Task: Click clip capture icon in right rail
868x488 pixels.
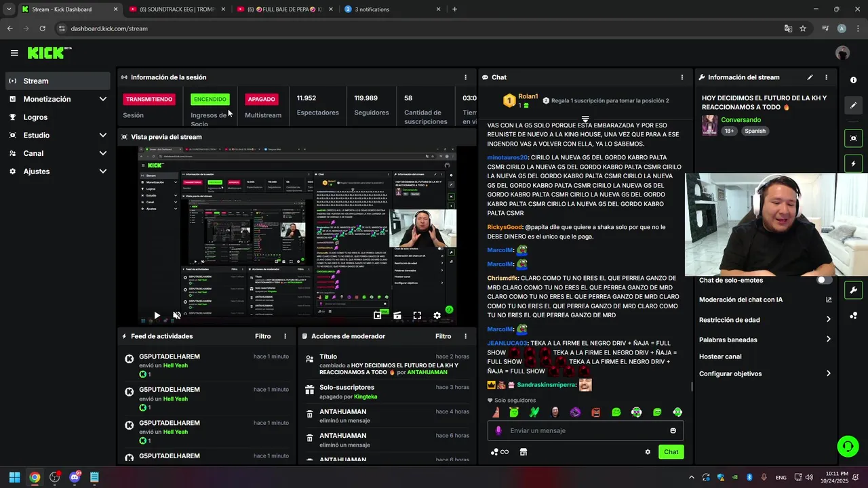Action: tap(853, 138)
